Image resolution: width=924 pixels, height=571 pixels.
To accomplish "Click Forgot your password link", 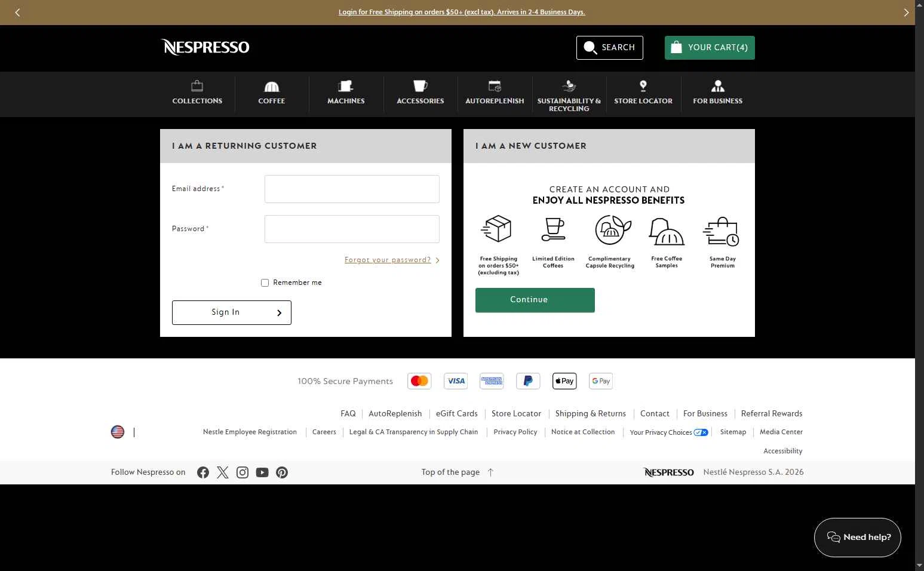I will pos(388,260).
